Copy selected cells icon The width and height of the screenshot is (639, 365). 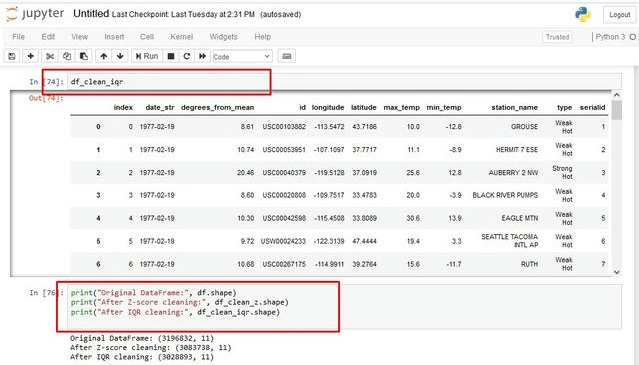pos(67,56)
